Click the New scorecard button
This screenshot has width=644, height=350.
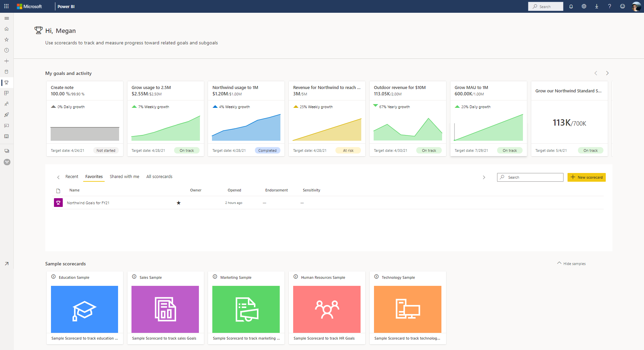tap(587, 177)
